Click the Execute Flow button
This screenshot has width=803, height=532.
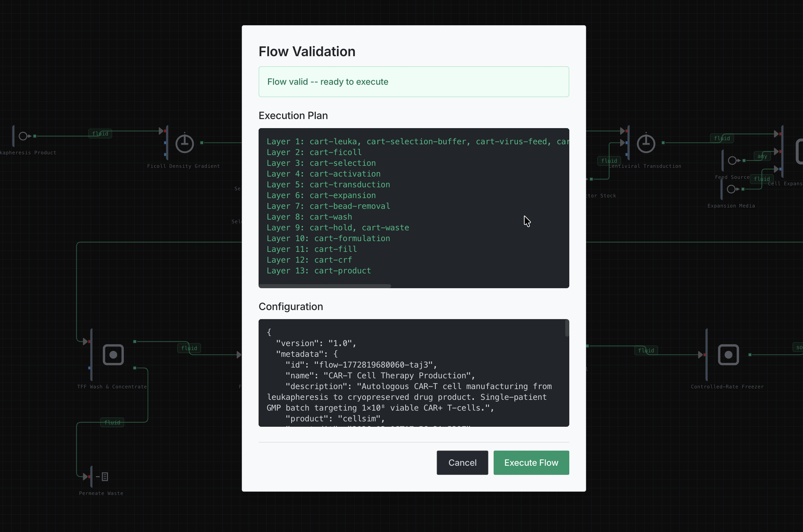coord(531,462)
